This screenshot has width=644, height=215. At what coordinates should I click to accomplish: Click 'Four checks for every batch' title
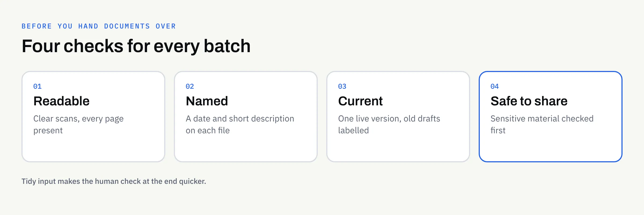coord(136,46)
